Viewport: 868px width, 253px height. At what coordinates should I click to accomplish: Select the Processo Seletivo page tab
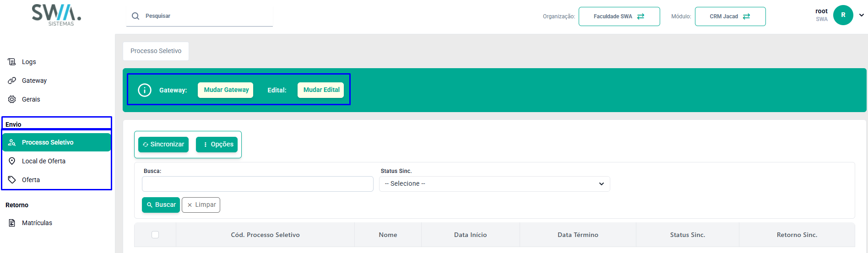pos(156,51)
